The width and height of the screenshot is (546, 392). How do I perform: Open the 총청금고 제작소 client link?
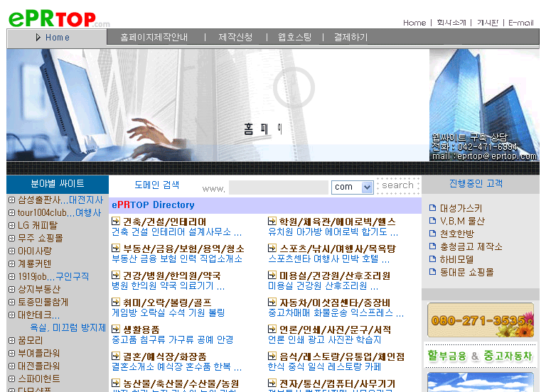pyautogui.click(x=471, y=246)
